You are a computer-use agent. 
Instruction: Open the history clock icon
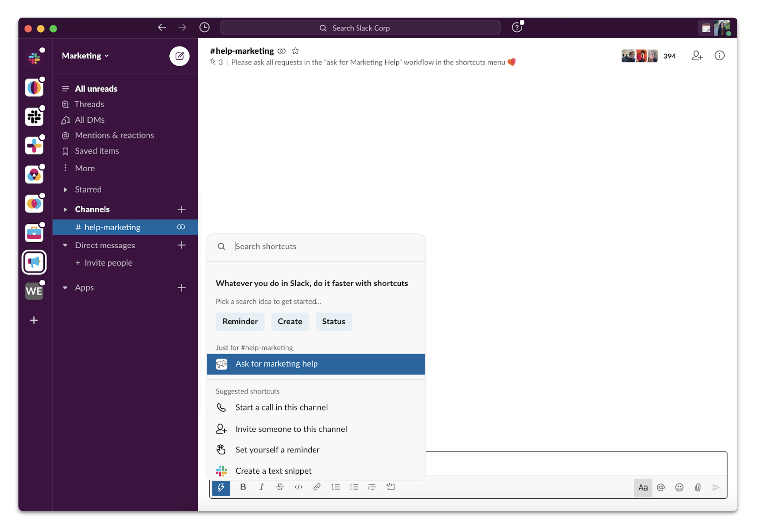point(204,28)
